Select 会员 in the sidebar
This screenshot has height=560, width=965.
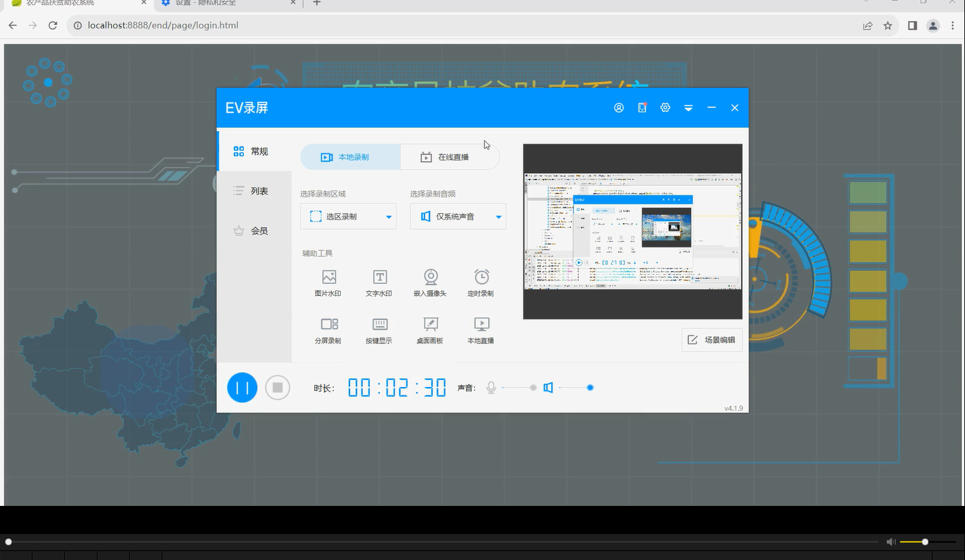[x=254, y=231]
